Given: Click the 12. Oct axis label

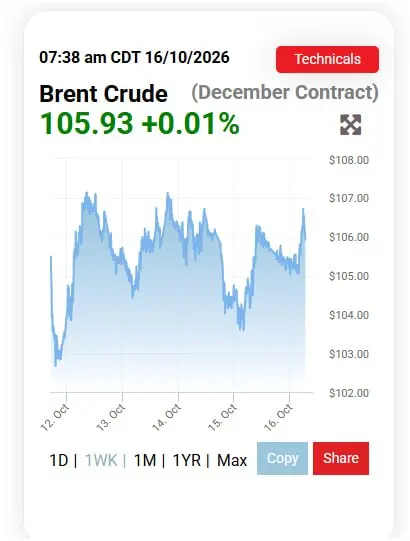Looking at the screenshot, I should tap(55, 417).
